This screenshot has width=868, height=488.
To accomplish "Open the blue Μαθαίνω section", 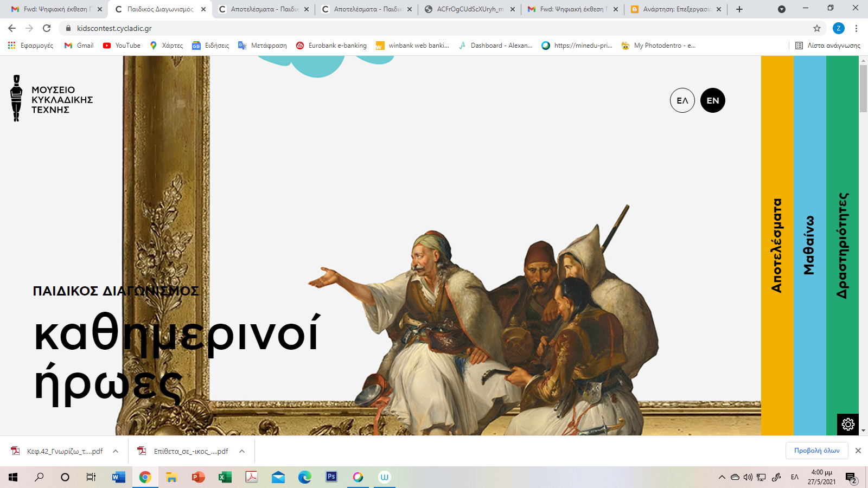I will 810,246.
